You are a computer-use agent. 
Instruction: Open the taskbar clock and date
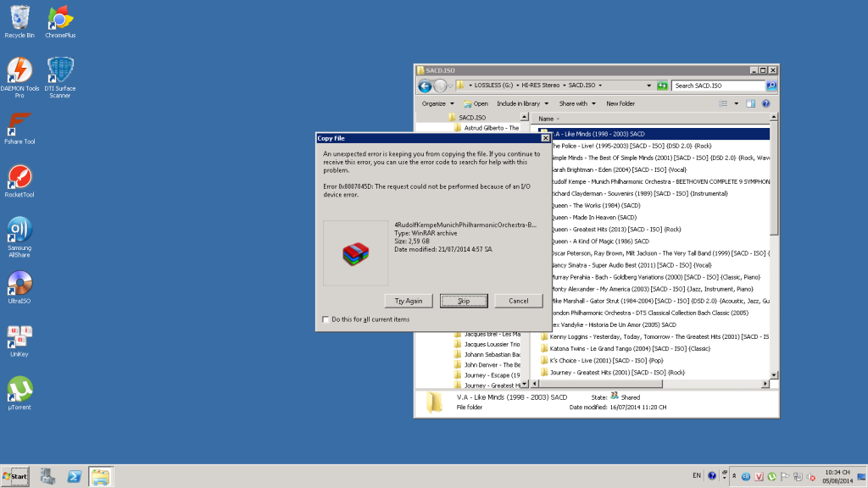(837, 476)
